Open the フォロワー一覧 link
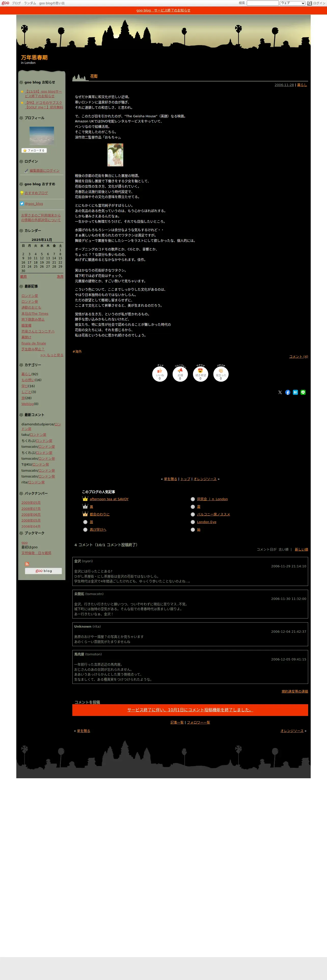The width and height of the screenshot is (327, 980). pos(198,723)
